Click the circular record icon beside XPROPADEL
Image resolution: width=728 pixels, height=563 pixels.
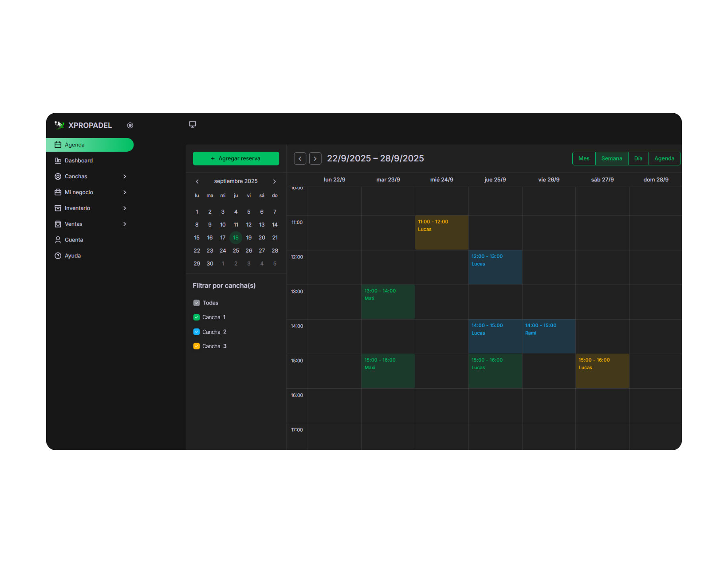click(130, 125)
